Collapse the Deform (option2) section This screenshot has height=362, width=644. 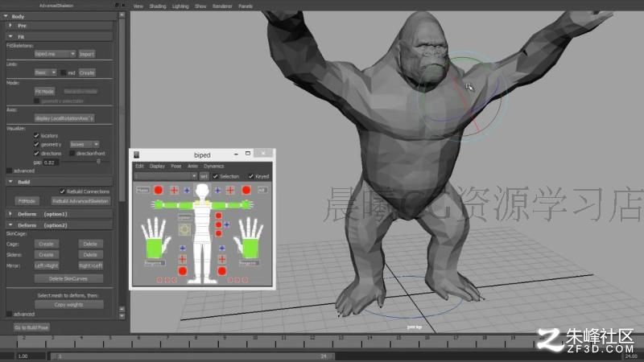pyautogui.click(x=10, y=225)
